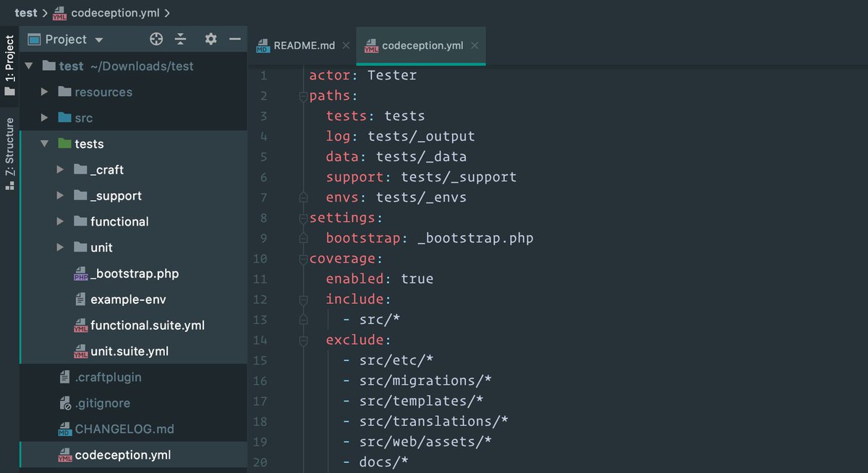
Task: Click the example-env file icon
Action: point(80,299)
